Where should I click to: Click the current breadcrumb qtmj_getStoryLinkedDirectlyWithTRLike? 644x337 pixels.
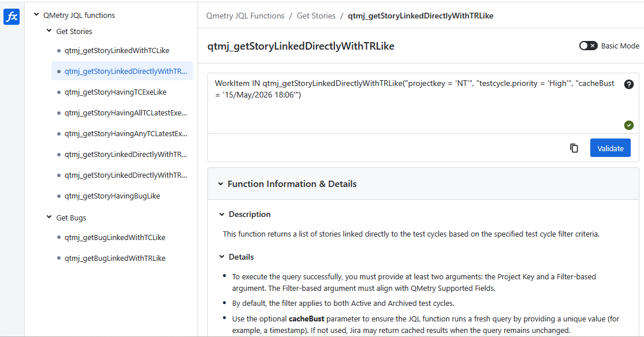click(420, 16)
